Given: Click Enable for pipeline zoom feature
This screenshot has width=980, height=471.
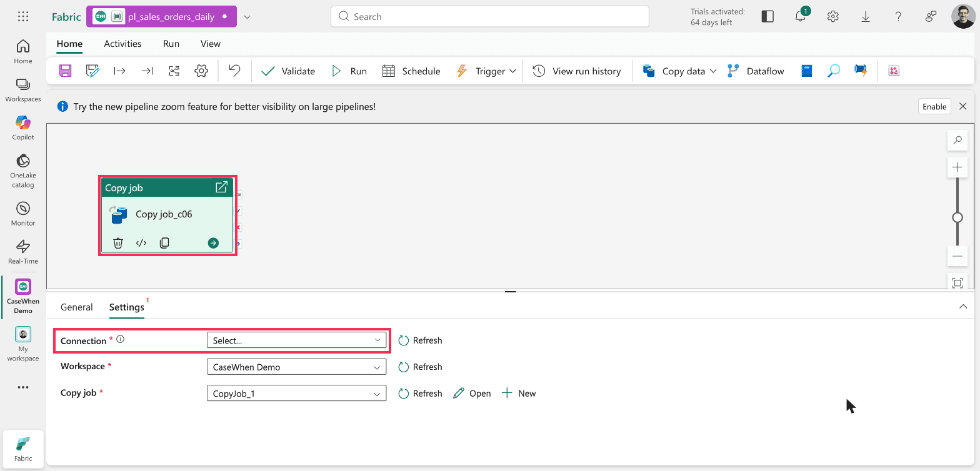Looking at the screenshot, I should (x=934, y=106).
